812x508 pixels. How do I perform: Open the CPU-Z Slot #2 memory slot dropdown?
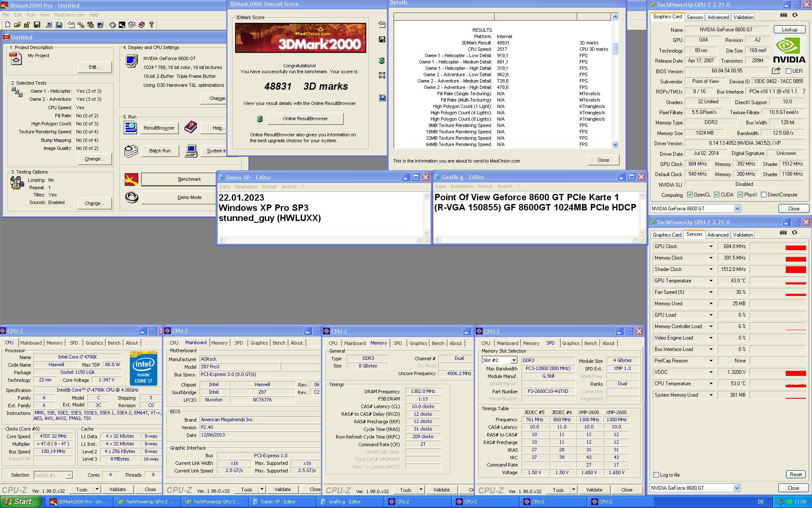pos(514,360)
